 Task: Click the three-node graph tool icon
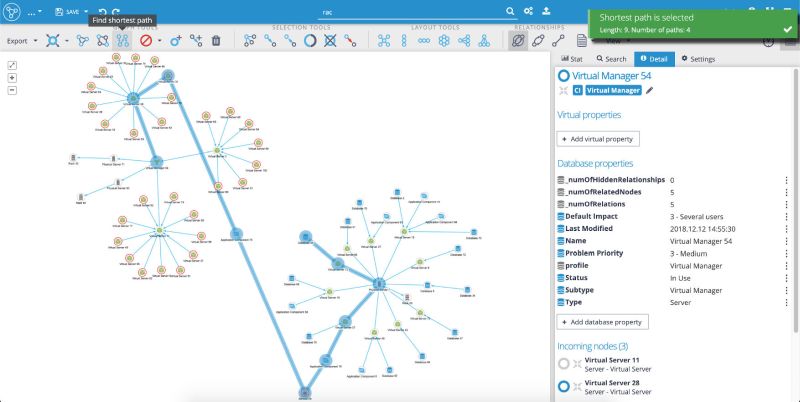click(83, 41)
